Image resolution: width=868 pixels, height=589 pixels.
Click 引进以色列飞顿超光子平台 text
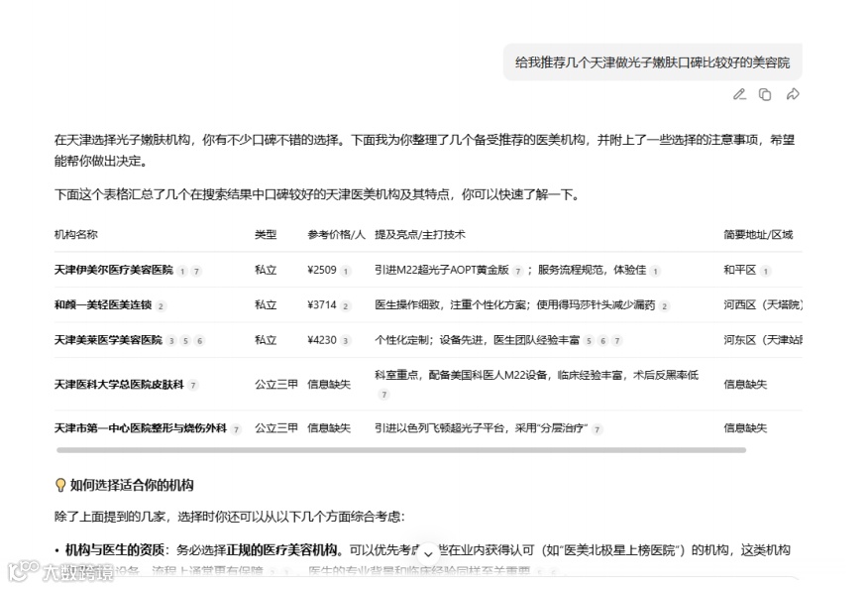[440, 427]
